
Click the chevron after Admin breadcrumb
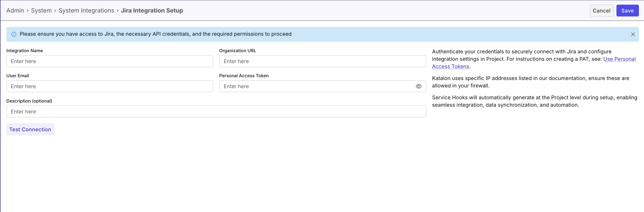pyautogui.click(x=28, y=11)
